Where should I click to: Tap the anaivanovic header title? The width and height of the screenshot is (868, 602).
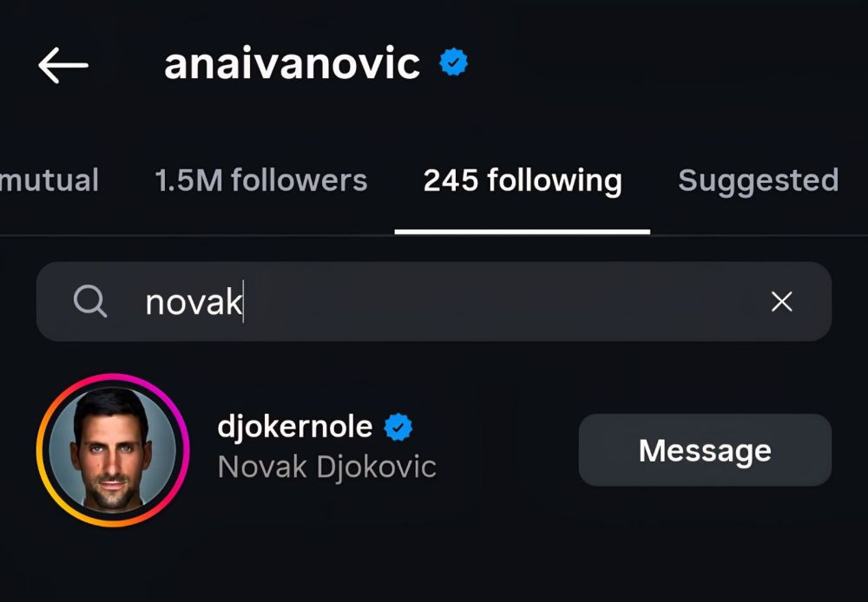pyautogui.click(x=292, y=63)
